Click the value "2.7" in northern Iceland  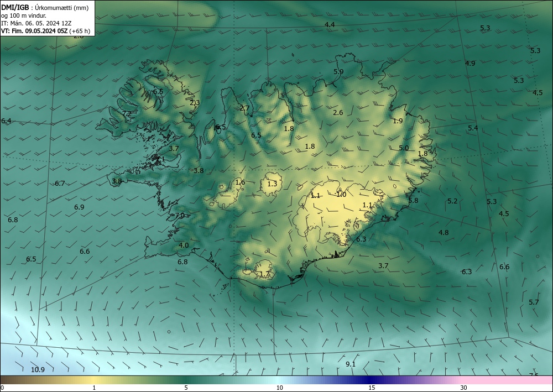point(244,108)
